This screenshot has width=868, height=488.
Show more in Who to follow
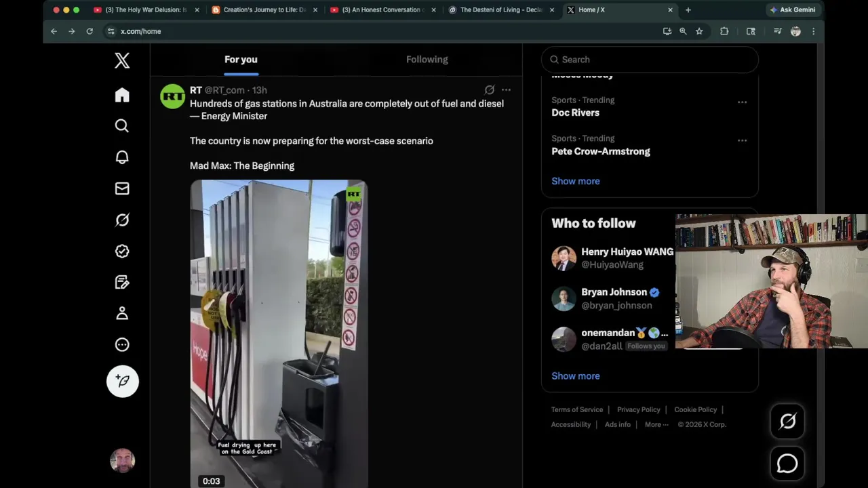[x=576, y=376]
